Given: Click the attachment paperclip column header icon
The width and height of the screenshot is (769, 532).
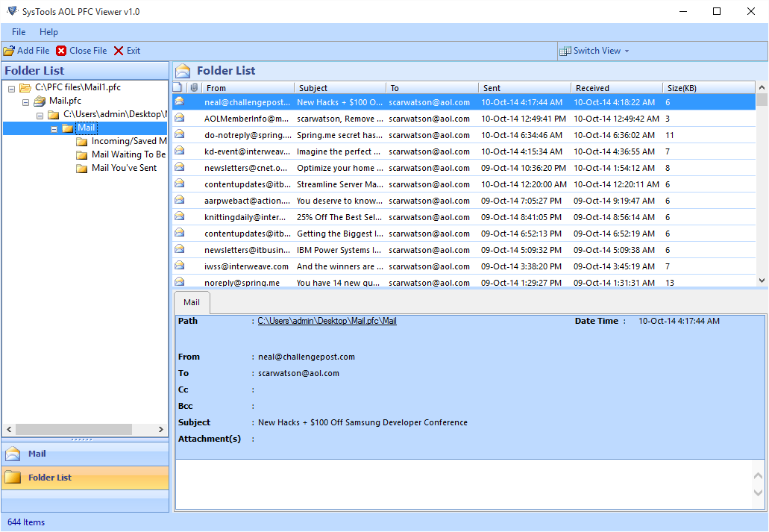Looking at the screenshot, I should pos(193,88).
